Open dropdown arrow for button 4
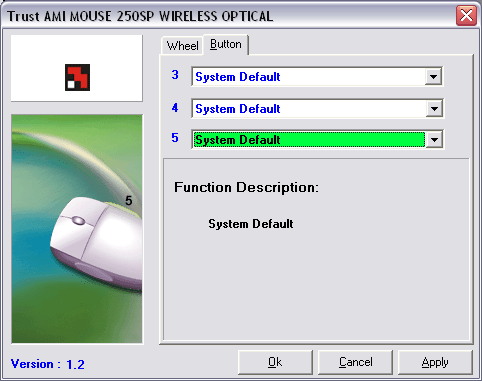Viewport: 482px width, 381px height. (x=434, y=109)
